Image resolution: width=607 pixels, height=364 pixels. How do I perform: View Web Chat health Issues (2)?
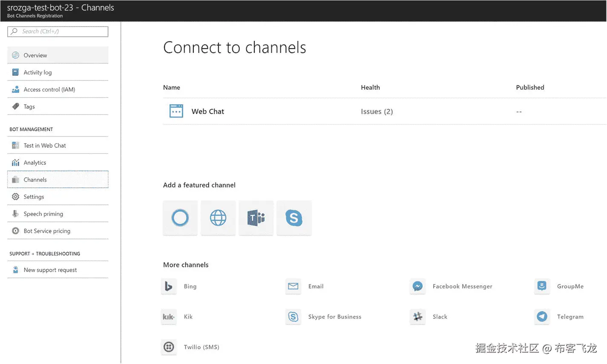click(377, 112)
